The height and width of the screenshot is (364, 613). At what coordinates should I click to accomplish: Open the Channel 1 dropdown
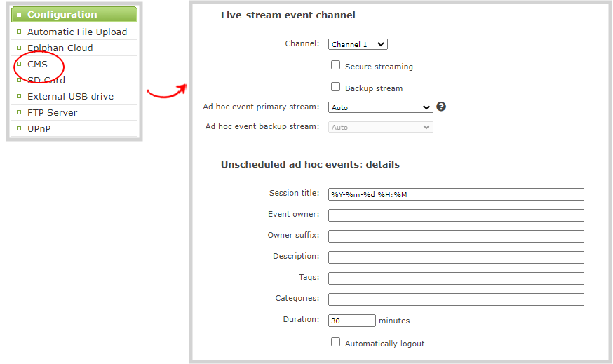pyautogui.click(x=358, y=44)
